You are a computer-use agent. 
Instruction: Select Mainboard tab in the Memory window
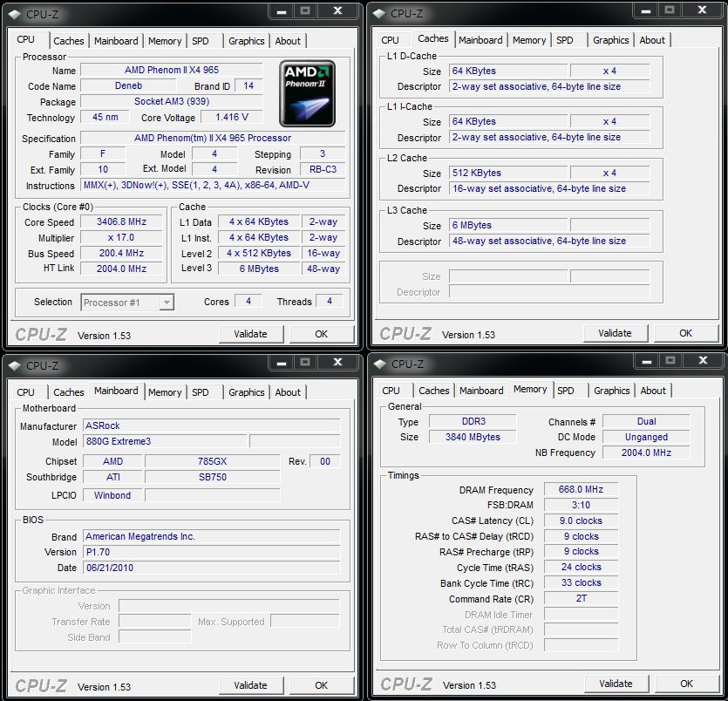(481, 391)
